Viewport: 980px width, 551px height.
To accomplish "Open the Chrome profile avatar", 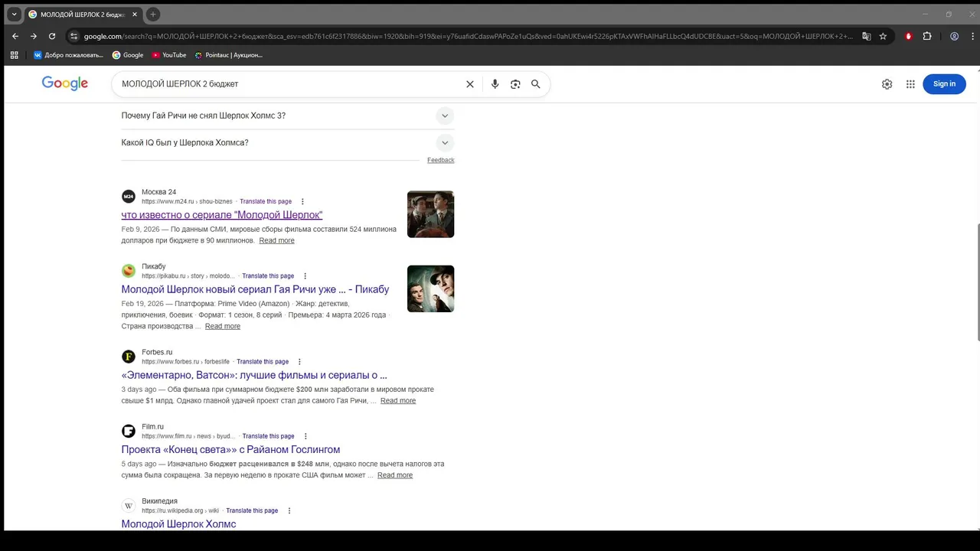I will point(955,36).
